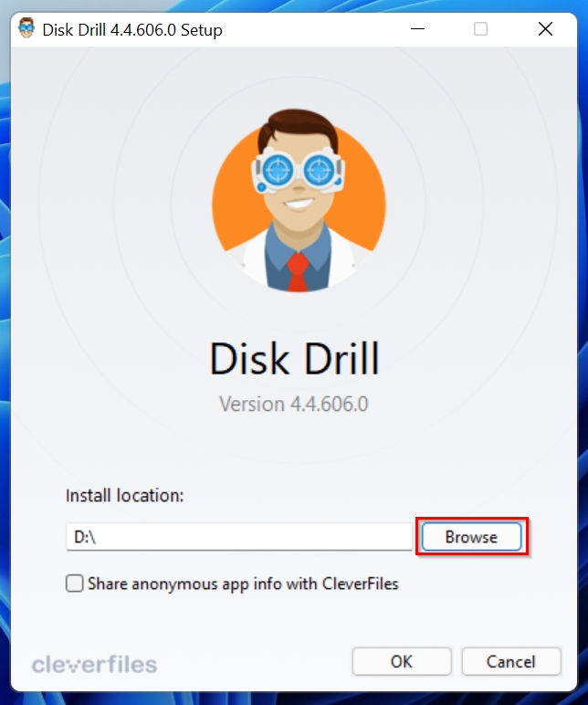The height and width of the screenshot is (705, 588).
Task: Click the Disk Drill 4.4.606.0 Setup title
Action: (132, 29)
